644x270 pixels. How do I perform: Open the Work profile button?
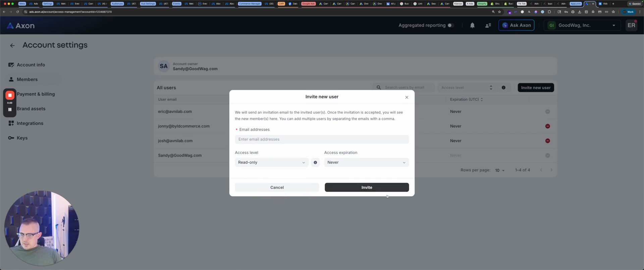coord(629,12)
